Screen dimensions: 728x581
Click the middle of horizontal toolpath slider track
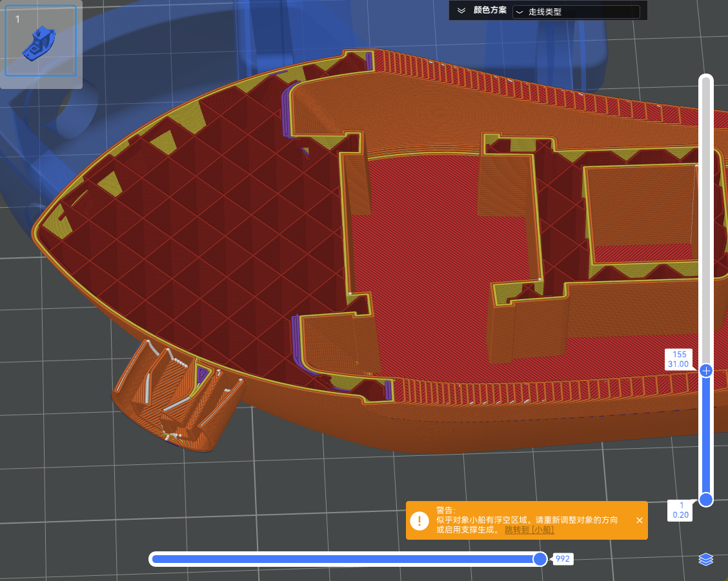345,559
